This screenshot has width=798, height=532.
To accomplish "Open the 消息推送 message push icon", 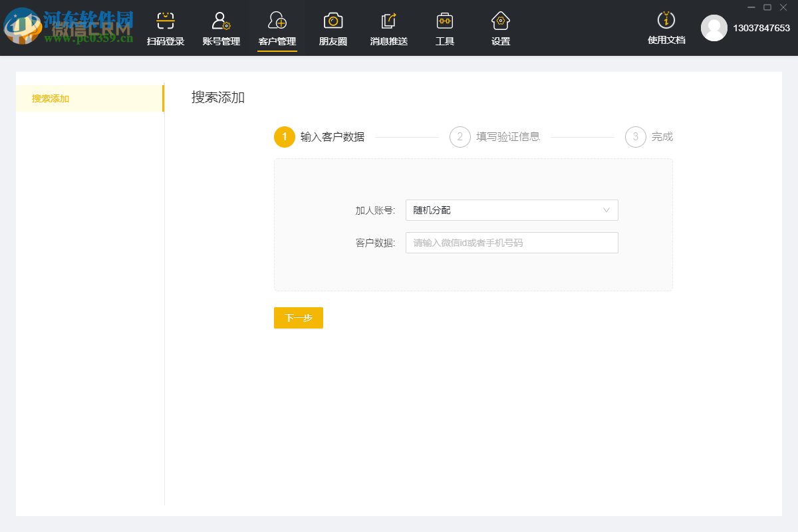I will click(x=388, y=27).
